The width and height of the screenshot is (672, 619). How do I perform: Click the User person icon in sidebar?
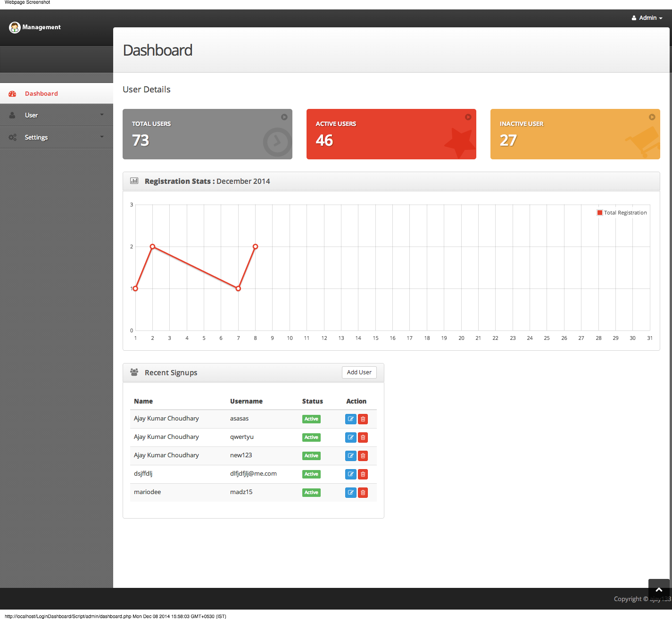pos(12,115)
